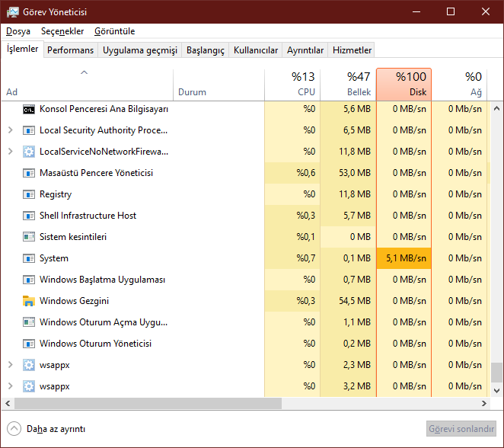Click the Daha az ayrıntı circle arrow icon
The height and width of the screenshot is (448, 504).
point(14,429)
